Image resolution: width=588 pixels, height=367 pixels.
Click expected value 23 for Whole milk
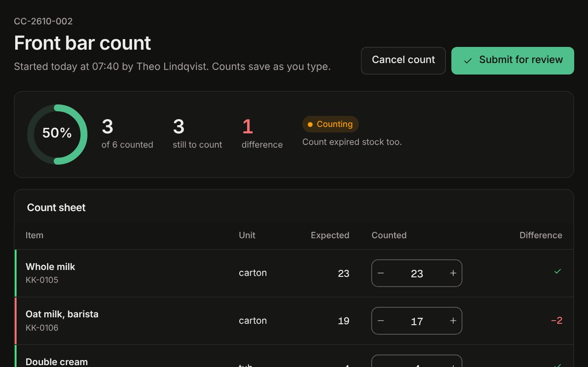(344, 273)
